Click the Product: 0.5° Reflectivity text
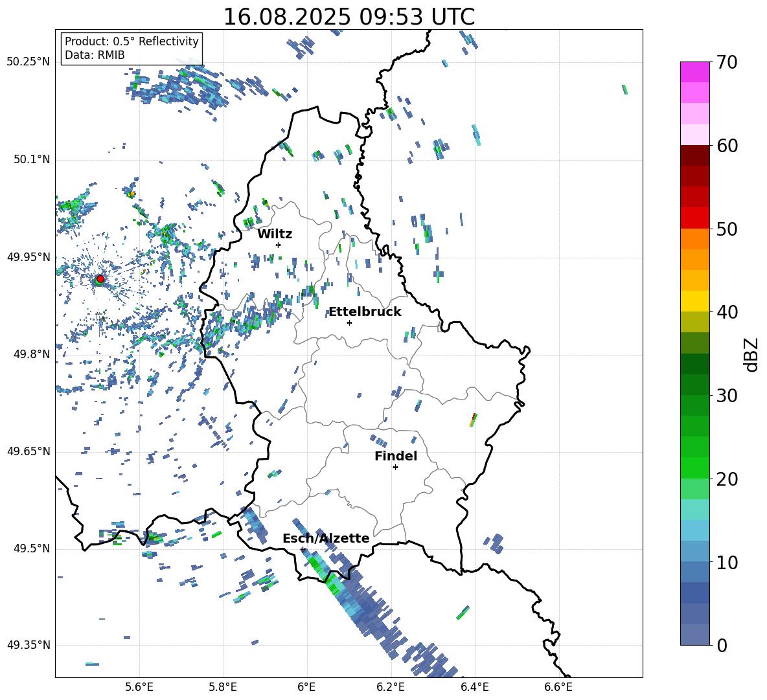This screenshot has height=700, width=767. (132, 41)
